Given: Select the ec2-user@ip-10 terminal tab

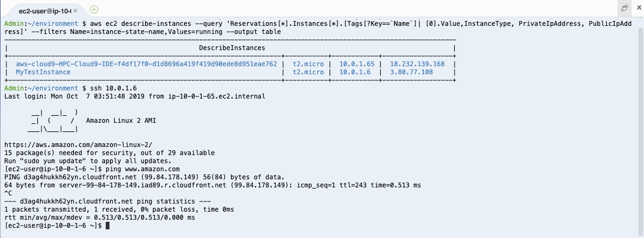Looking at the screenshot, I should coord(45,10).
